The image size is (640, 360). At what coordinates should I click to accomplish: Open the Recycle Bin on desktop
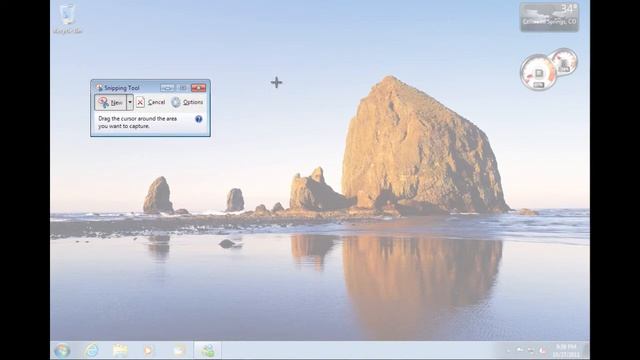67,19
